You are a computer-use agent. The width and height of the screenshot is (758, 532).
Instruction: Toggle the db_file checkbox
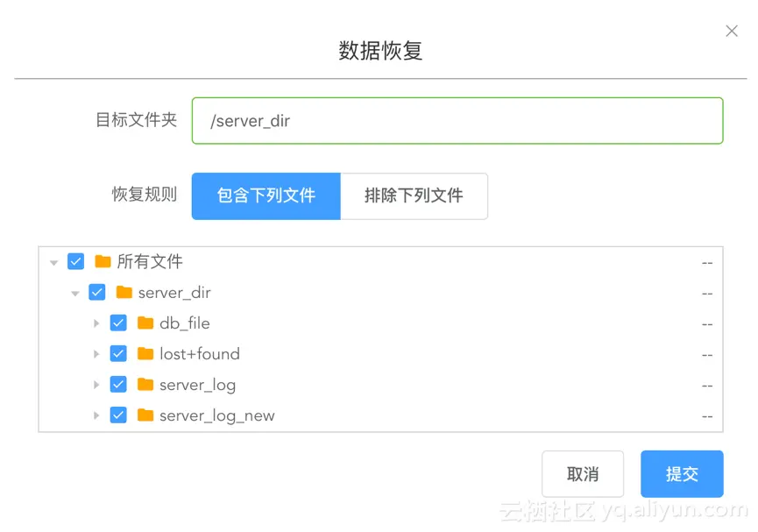[118, 323]
